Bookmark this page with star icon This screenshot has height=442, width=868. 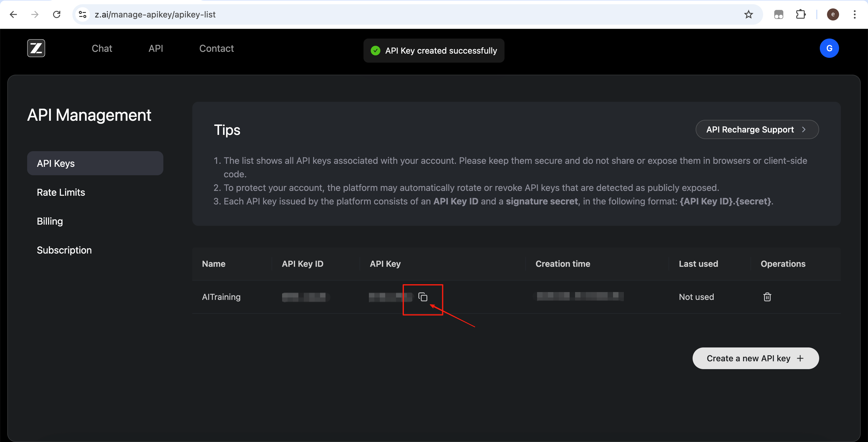point(748,14)
